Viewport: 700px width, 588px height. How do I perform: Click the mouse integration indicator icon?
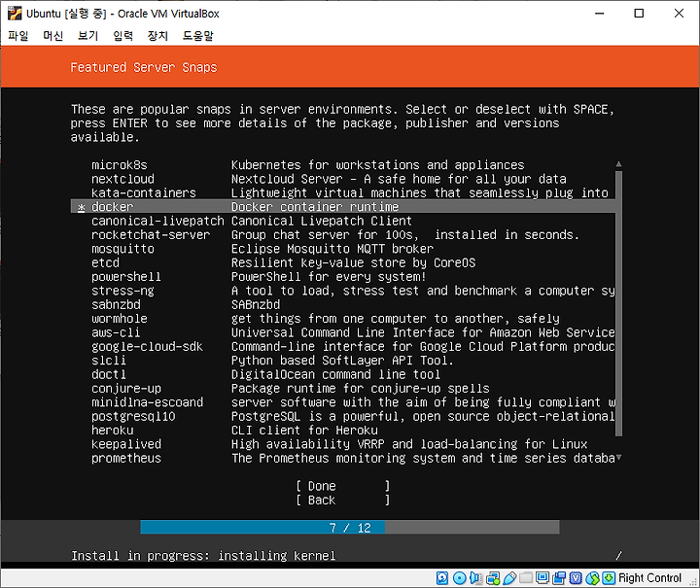tap(592, 577)
